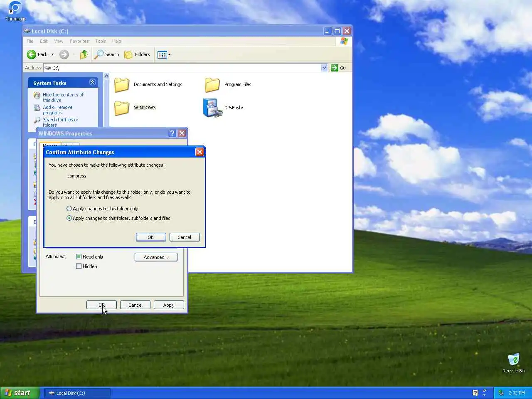Screen dimensions: 532x399
Task: Click the sidebar scroll up arrow
Action: [106, 76]
